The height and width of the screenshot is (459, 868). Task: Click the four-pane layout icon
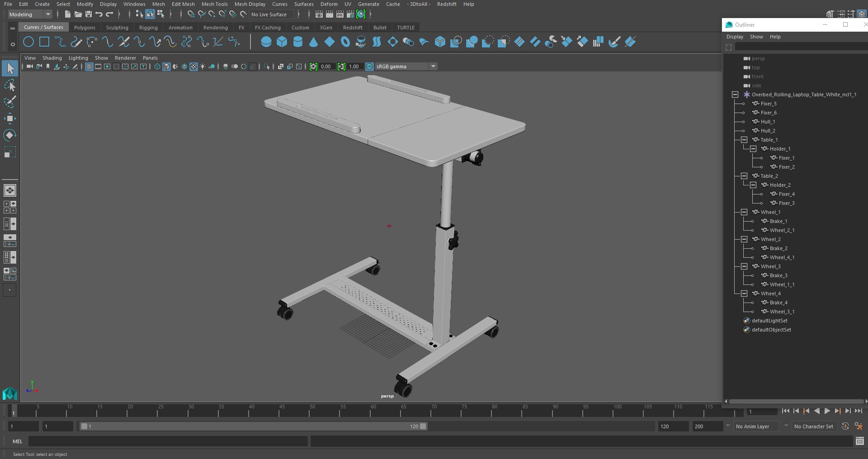[10, 207]
